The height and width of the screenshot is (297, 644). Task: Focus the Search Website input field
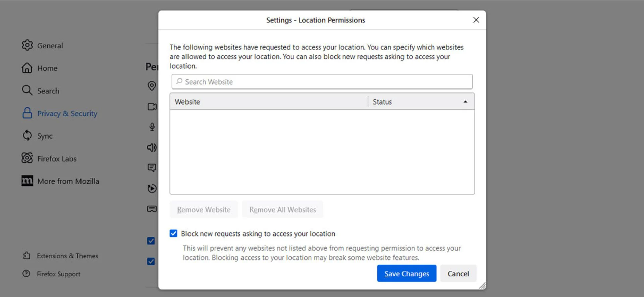tap(322, 82)
